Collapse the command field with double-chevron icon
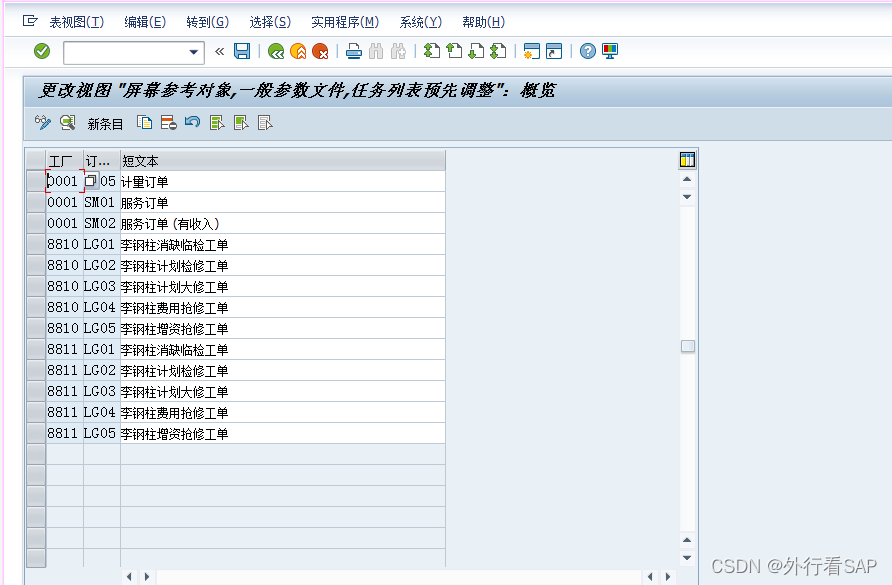The width and height of the screenshot is (892, 585). pos(220,52)
